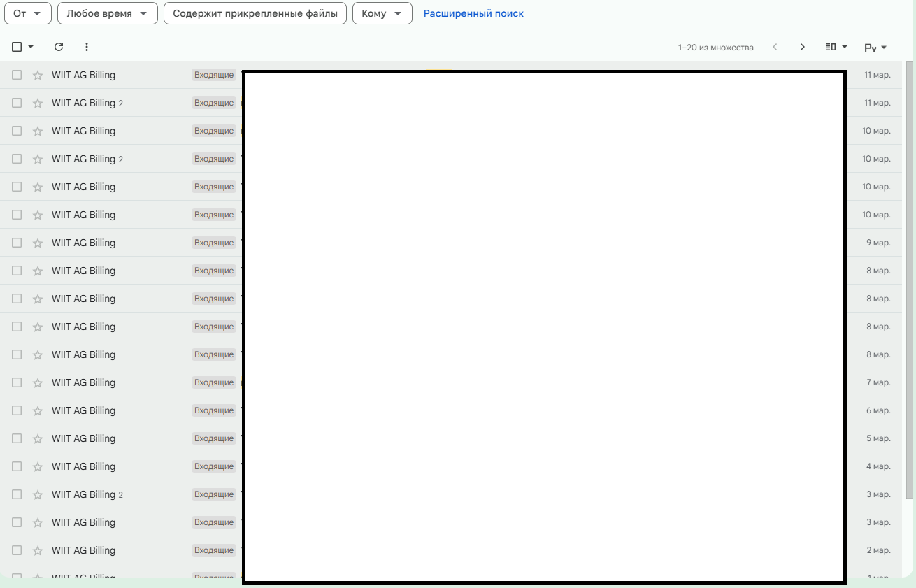
Task: Click the Входящие label on the 6 мар. row
Action: coord(214,410)
